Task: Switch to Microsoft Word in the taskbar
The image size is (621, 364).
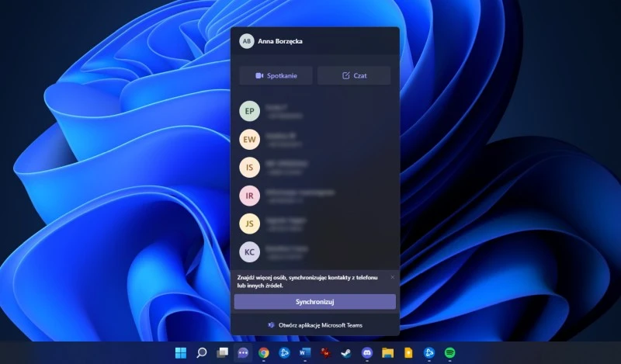Action: tap(305, 353)
